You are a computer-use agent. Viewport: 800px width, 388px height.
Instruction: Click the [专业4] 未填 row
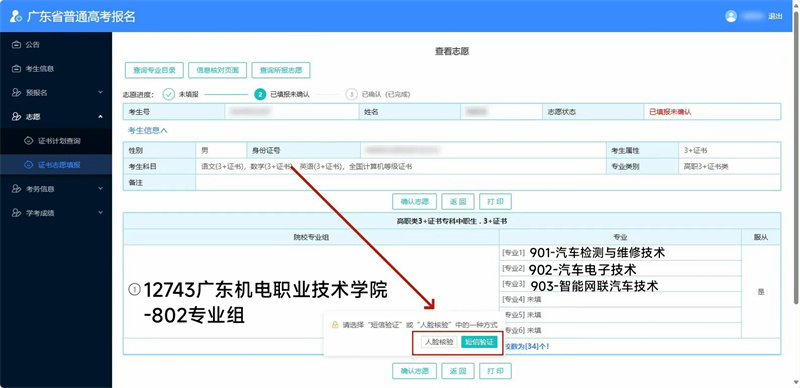620,299
